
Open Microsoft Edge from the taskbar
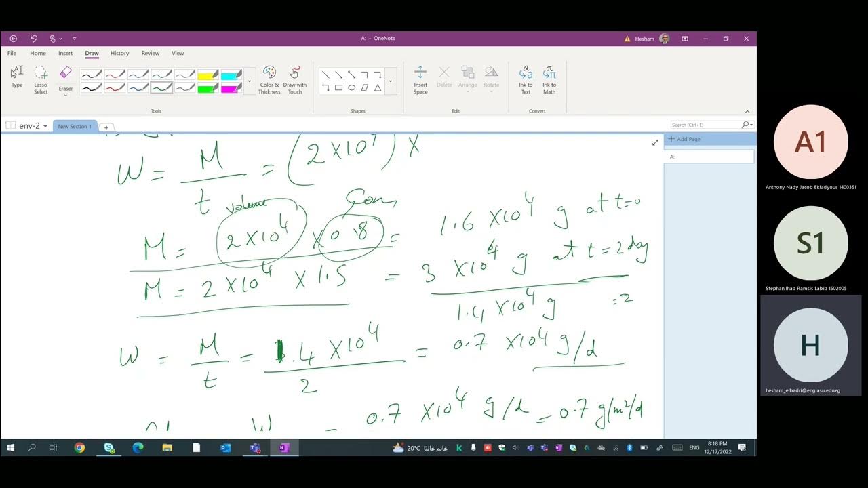(x=138, y=447)
